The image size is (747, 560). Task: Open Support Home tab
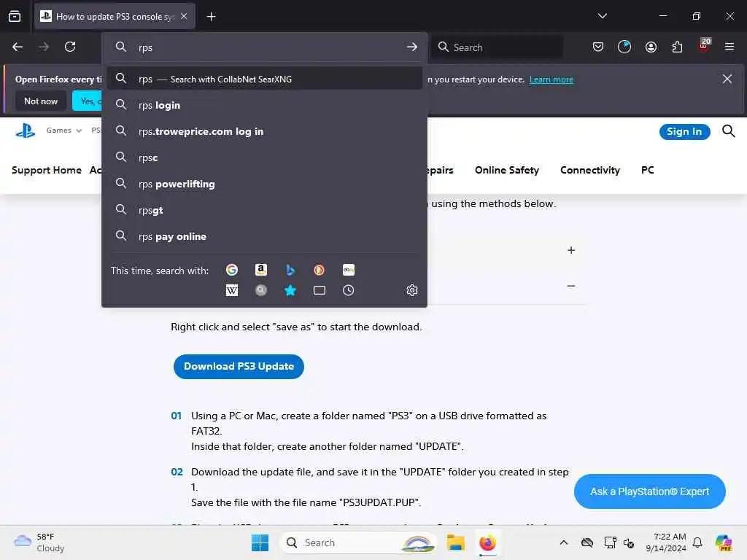click(47, 170)
